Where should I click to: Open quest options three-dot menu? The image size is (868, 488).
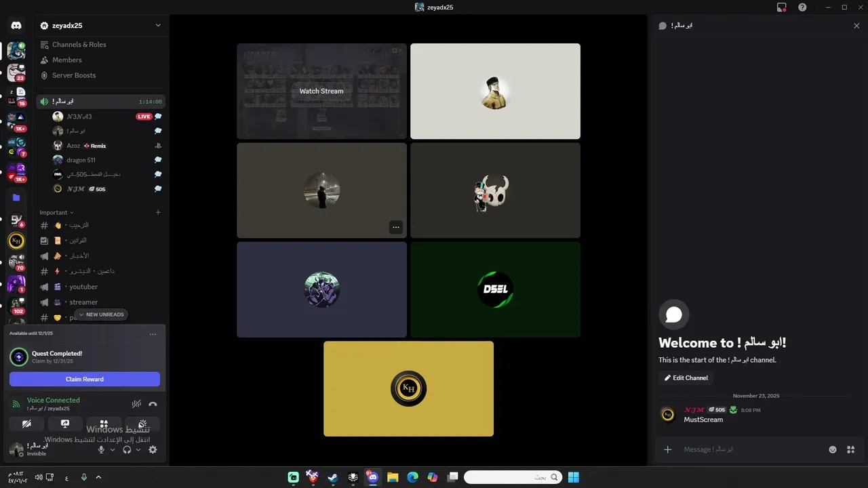coord(153,334)
